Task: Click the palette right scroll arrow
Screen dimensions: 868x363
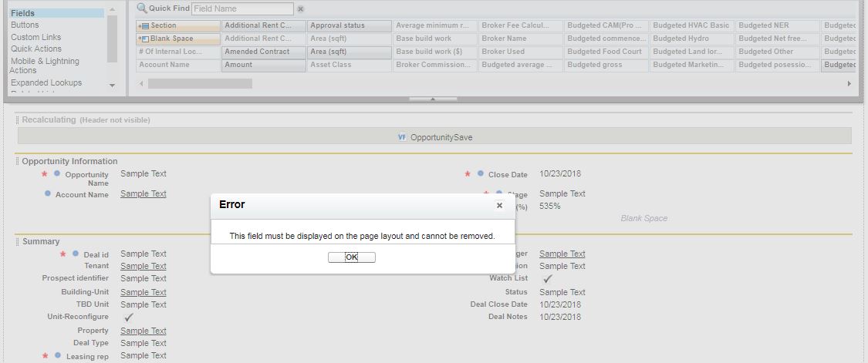Action: point(849,83)
